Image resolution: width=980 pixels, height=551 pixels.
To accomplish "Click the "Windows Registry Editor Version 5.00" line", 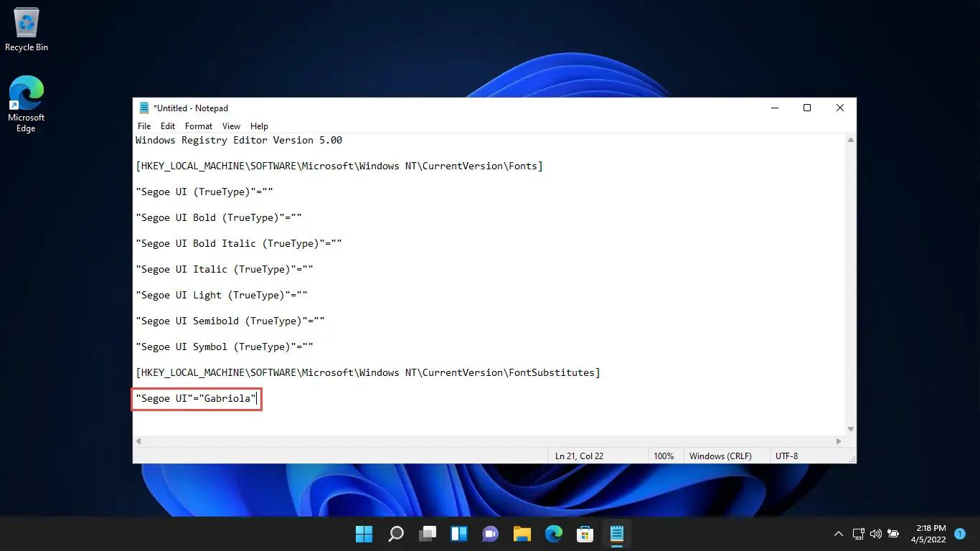I will [x=239, y=141].
